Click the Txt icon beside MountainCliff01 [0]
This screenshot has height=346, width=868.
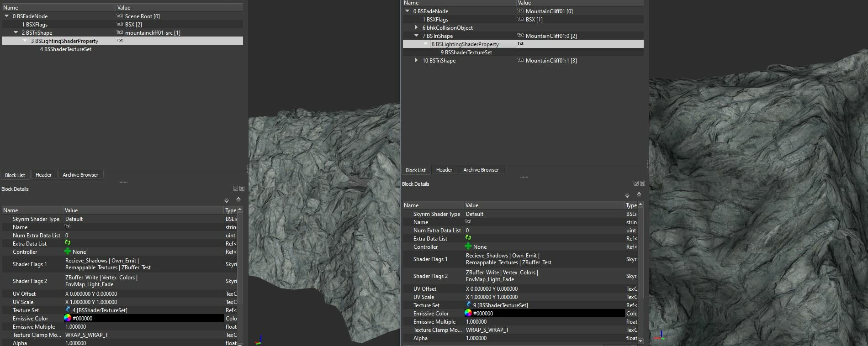coord(520,11)
